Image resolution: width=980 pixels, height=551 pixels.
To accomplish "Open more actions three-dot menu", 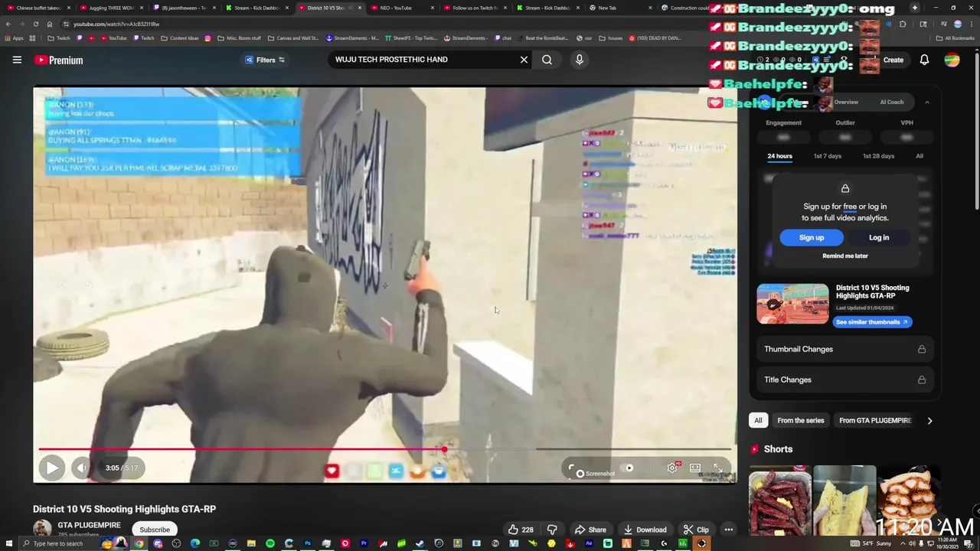I will (729, 530).
